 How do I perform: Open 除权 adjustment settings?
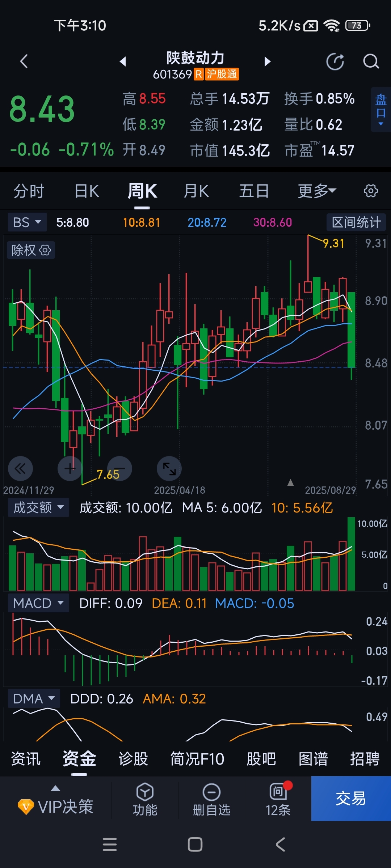[x=31, y=250]
